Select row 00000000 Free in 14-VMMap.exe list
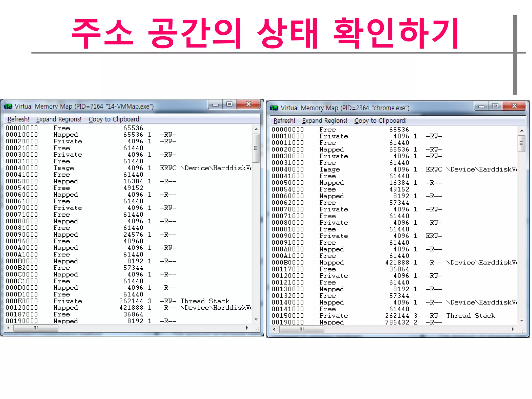 pyautogui.click(x=129, y=128)
